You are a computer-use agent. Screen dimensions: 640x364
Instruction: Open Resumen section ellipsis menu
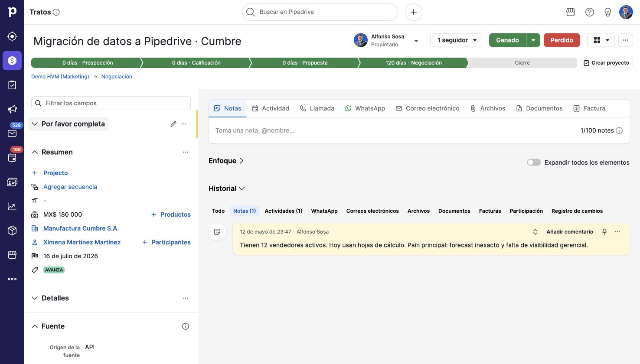pyautogui.click(x=186, y=152)
